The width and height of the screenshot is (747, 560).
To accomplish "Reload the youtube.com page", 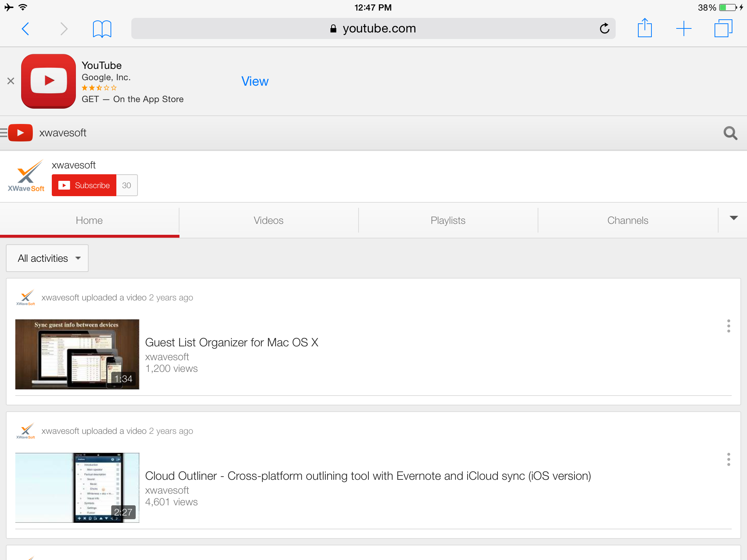I will click(x=604, y=28).
